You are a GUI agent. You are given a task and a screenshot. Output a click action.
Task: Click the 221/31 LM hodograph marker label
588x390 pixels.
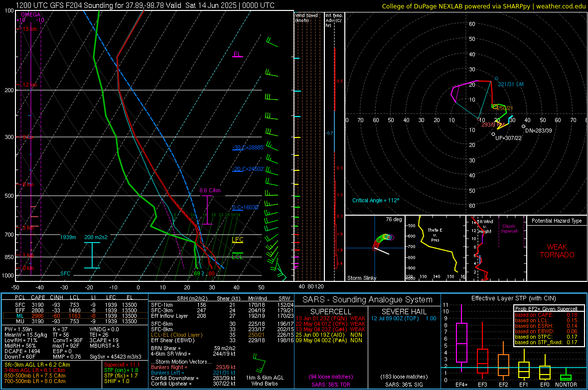(x=510, y=84)
